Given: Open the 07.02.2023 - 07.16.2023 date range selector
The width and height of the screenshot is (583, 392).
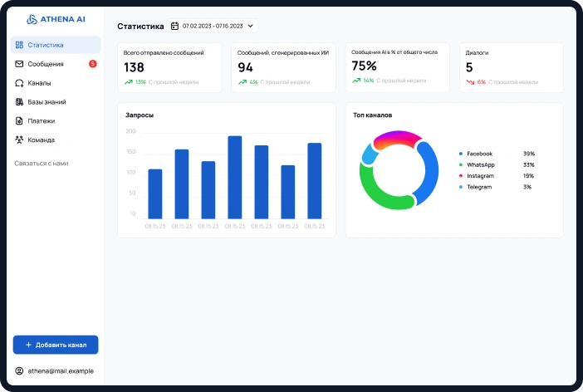Looking at the screenshot, I should (213, 27).
